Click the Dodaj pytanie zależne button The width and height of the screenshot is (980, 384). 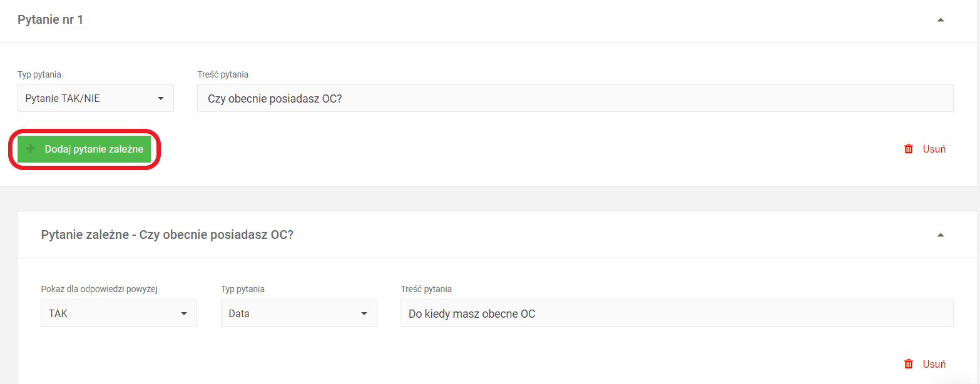[x=84, y=149]
